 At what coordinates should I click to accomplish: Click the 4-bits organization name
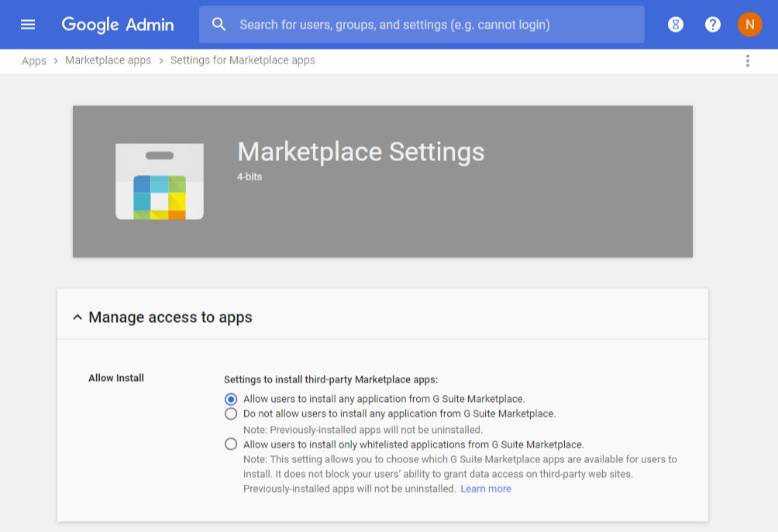249,177
